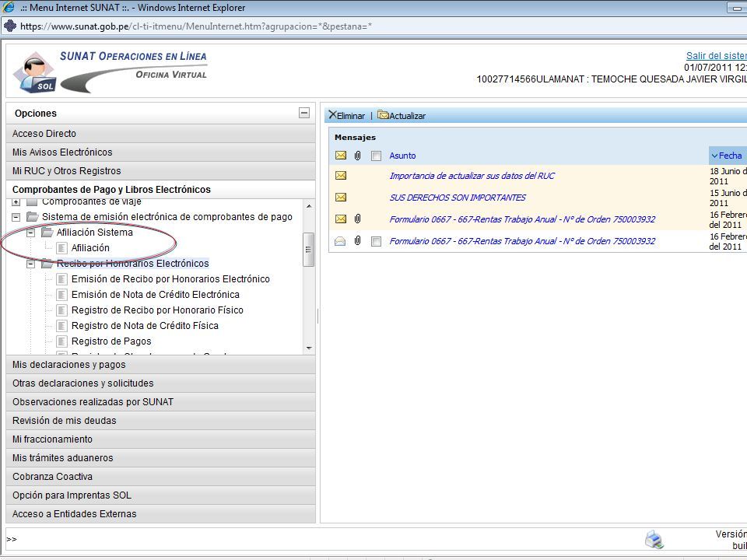This screenshot has width=747, height=560.
Task: Click the tree panel scrollbar thumb
Action: coord(309,250)
